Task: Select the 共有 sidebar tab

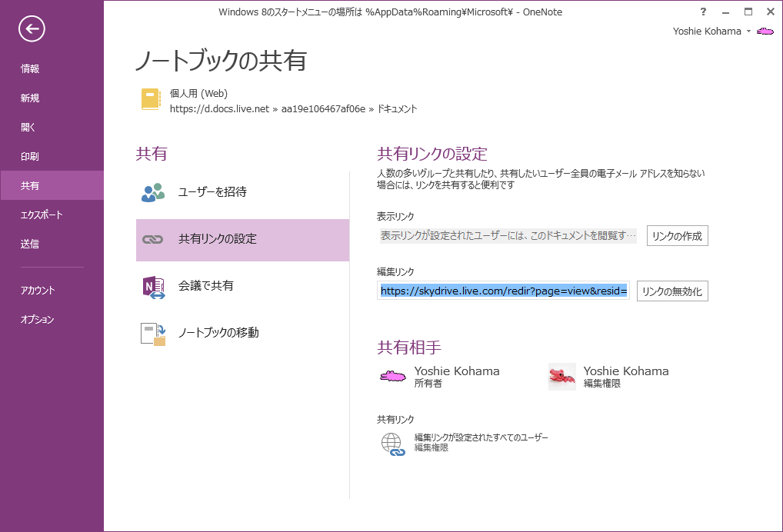Action: [52, 185]
